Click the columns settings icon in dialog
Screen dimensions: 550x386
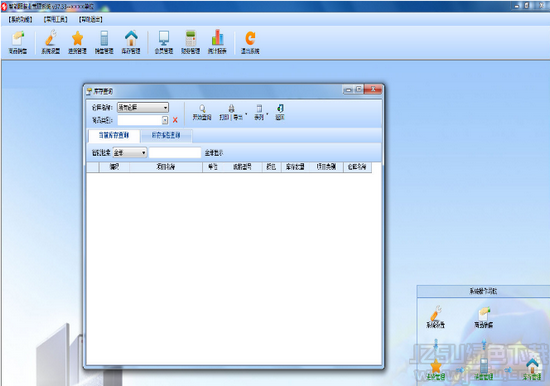[x=259, y=108]
